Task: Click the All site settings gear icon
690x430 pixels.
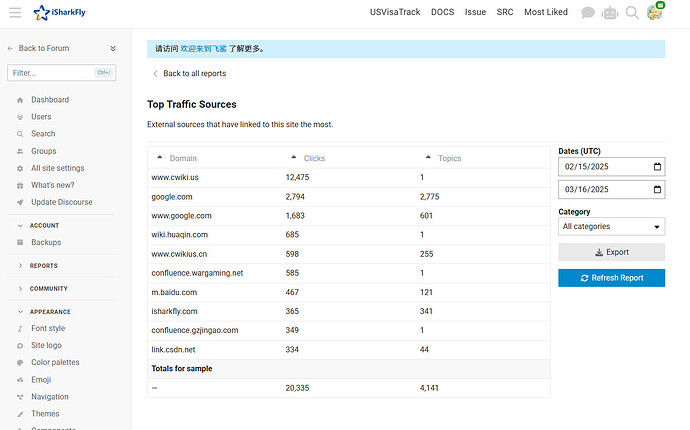Action: pos(20,169)
